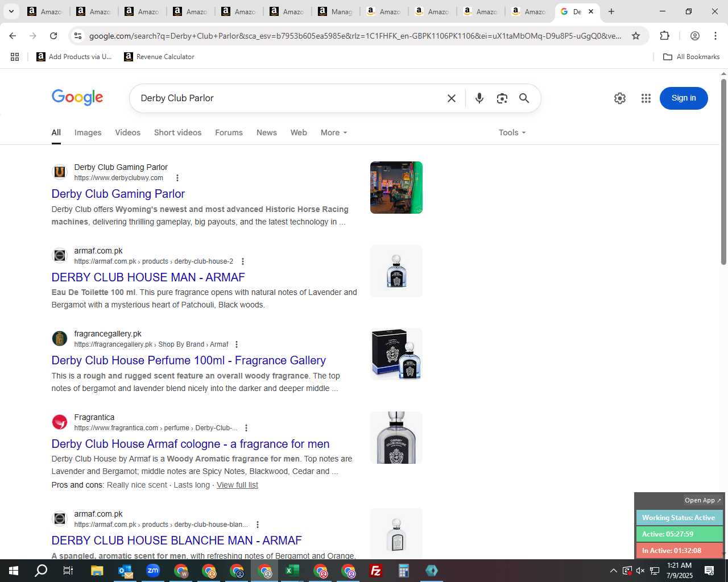Switch to Images results tab
The image size is (728, 582).
click(88, 132)
